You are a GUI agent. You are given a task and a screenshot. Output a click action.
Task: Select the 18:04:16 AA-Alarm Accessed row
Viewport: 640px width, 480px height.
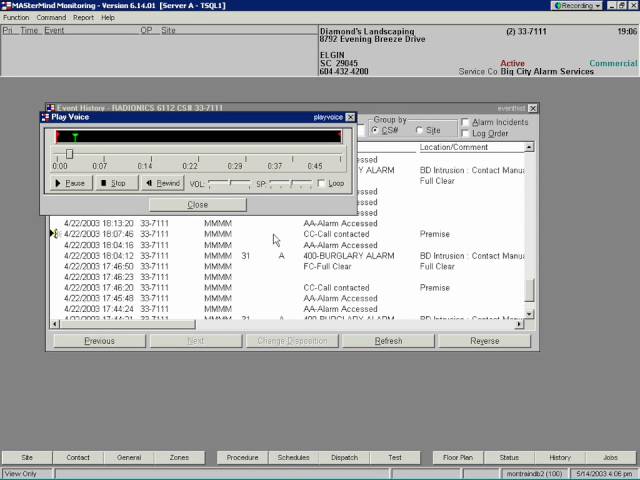coord(287,245)
